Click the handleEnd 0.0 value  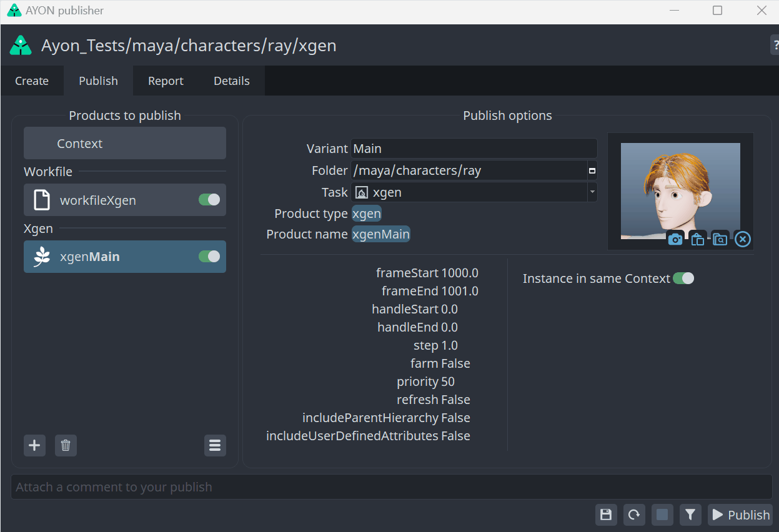pos(450,327)
